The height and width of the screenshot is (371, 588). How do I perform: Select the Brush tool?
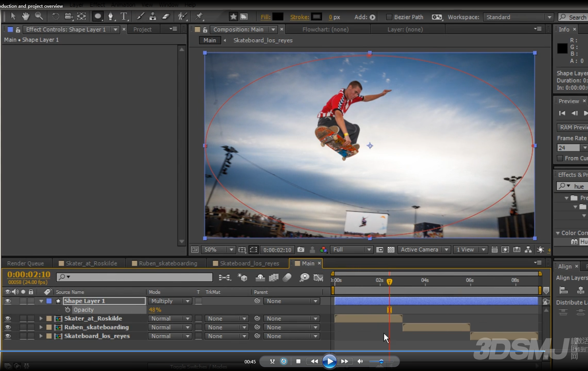tap(140, 16)
